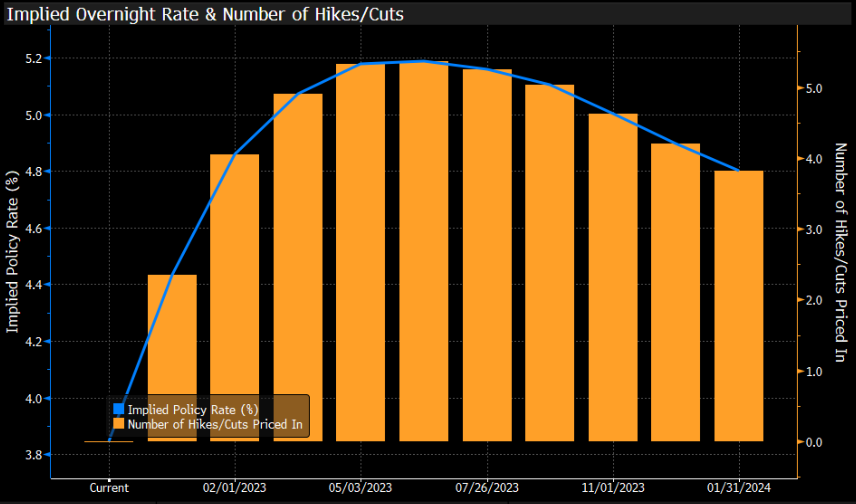This screenshot has width=856, height=504.
Task: Click the 07/26/2023 x-axis date label
Action: [487, 488]
